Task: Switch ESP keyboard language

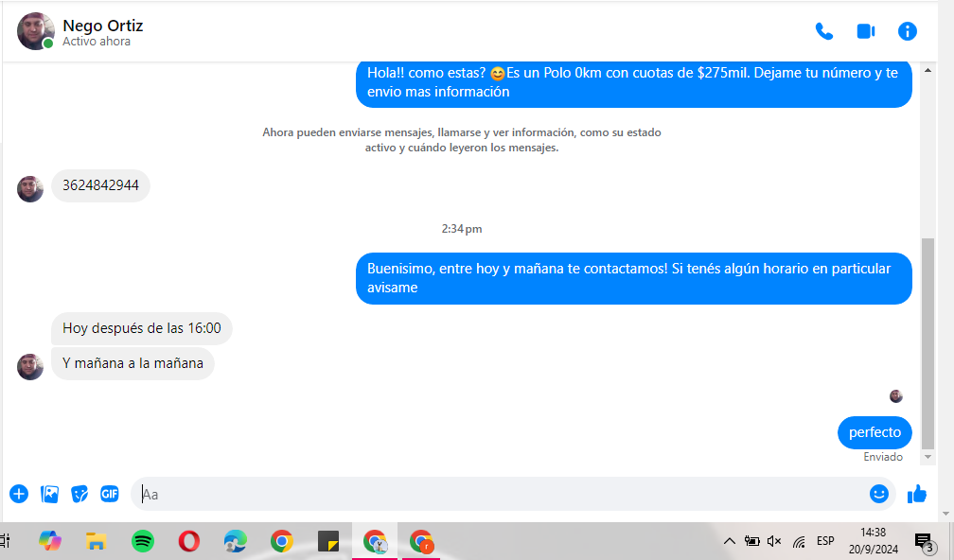Action: tap(825, 541)
